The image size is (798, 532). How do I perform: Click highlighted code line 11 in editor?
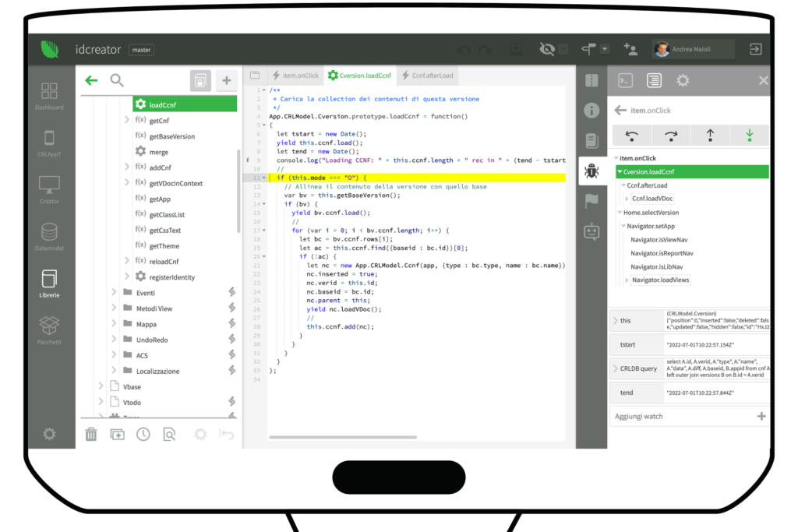click(x=417, y=178)
